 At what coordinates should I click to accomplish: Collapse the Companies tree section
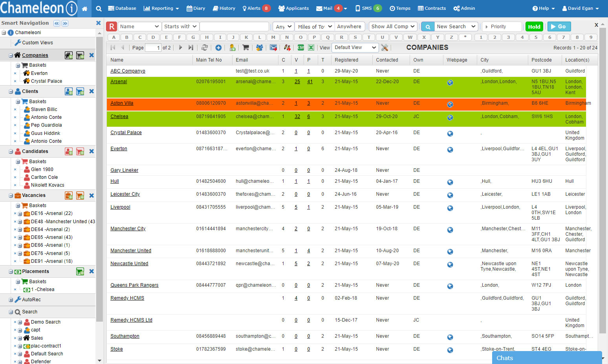click(11, 55)
